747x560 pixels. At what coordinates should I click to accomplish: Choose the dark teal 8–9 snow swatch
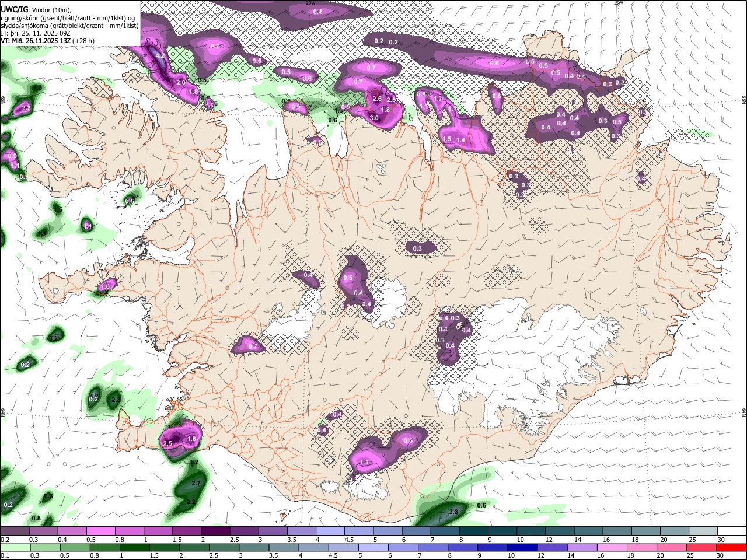[473, 531]
